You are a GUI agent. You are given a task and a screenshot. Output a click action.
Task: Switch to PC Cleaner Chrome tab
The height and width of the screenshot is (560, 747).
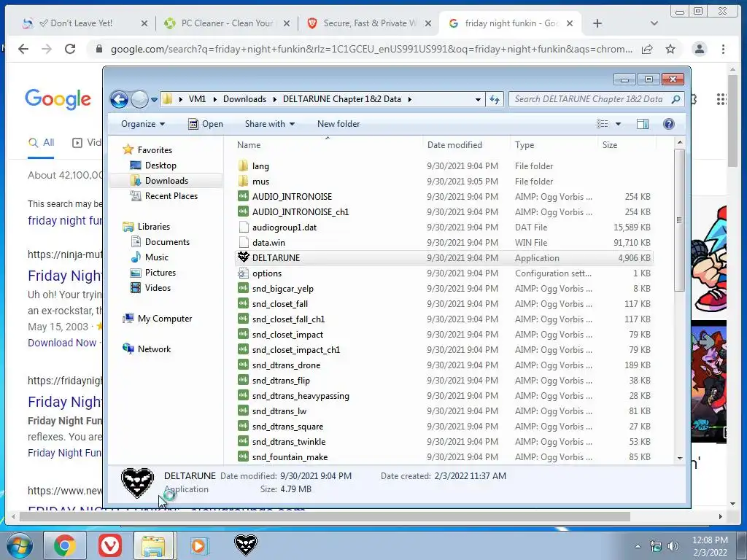[x=227, y=23]
